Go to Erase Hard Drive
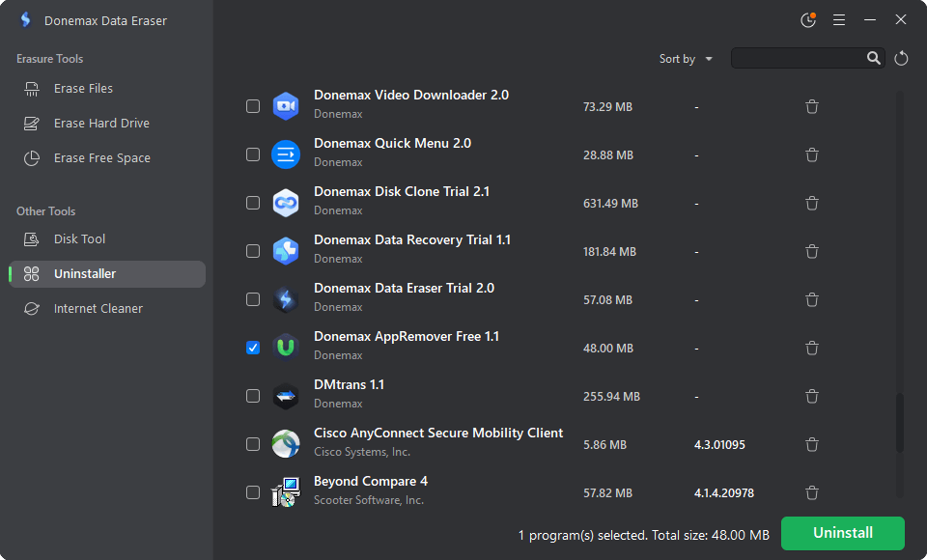The height and width of the screenshot is (560, 927). [107, 123]
